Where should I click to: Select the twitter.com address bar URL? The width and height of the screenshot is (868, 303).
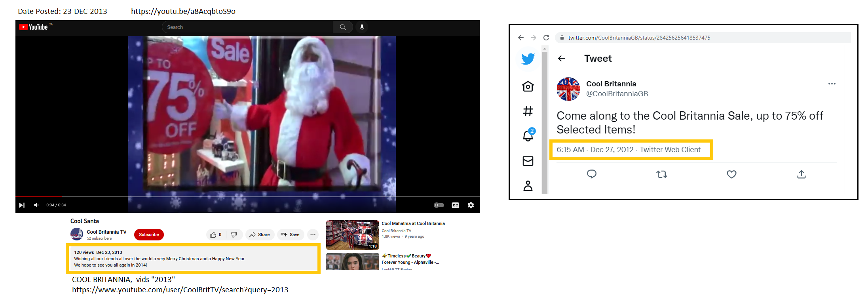[x=639, y=38]
